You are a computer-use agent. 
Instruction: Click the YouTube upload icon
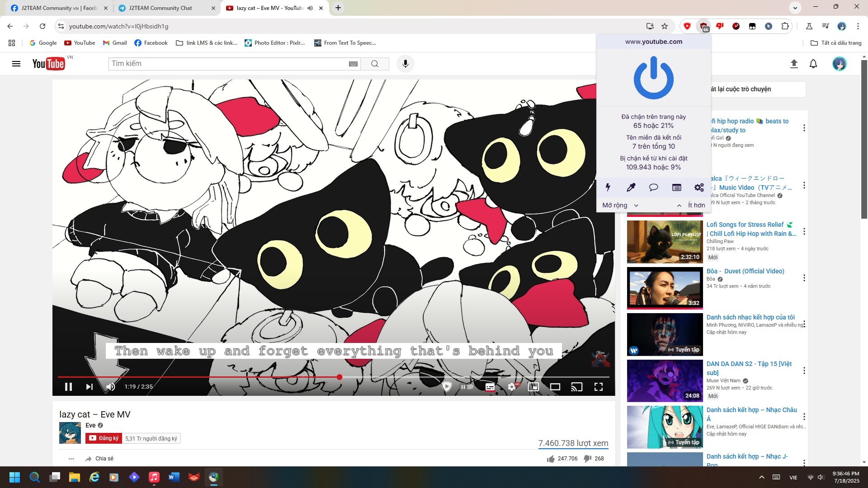click(794, 64)
